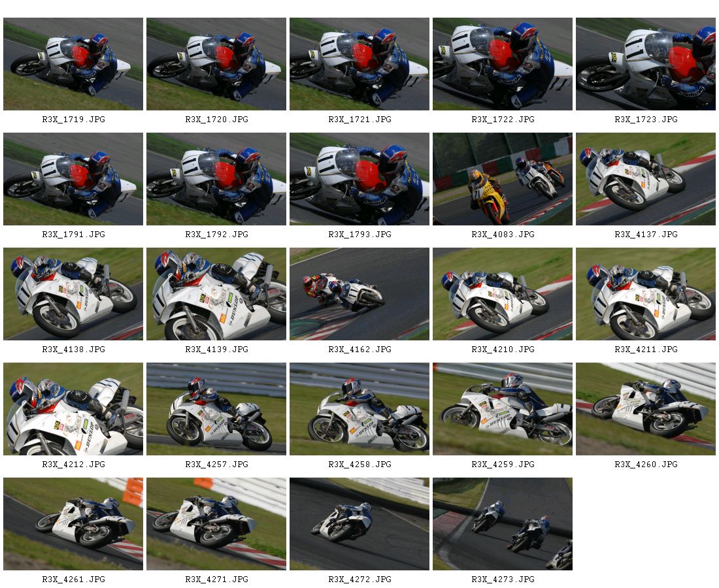The image size is (719, 588).
Task: Click the R3X_4271.JPG filename caption
Action: (217, 580)
